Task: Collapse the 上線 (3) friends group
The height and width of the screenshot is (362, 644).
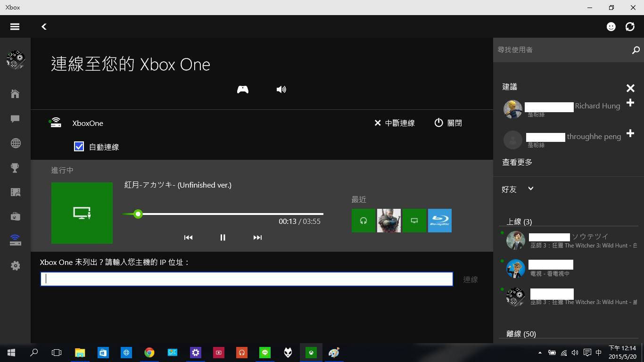Action: [519, 222]
